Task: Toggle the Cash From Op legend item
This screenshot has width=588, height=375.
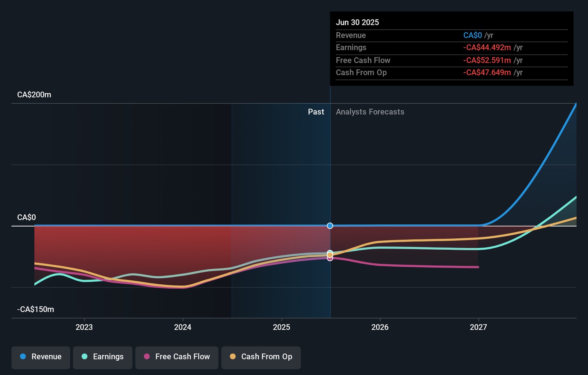Action: (261, 357)
